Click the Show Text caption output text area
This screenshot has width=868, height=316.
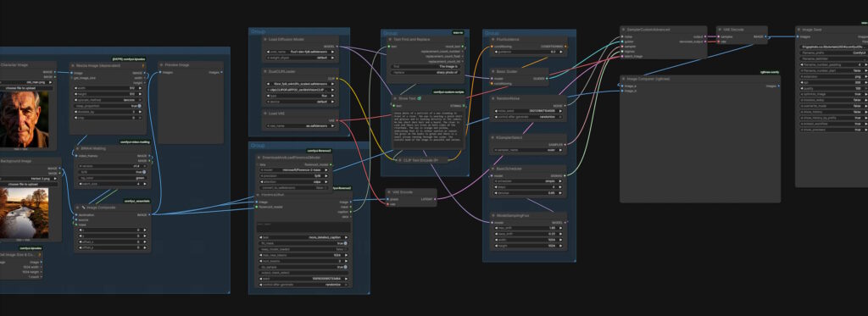click(x=429, y=130)
